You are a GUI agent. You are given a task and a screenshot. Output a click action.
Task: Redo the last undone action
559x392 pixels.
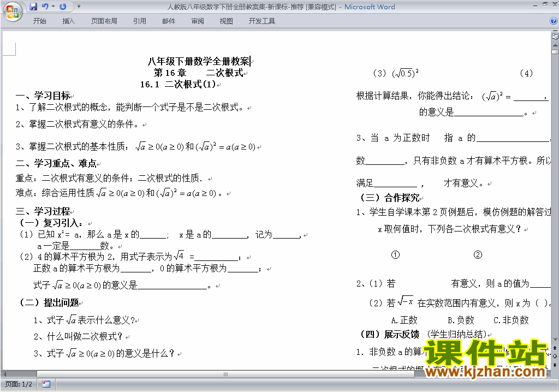click(63, 7)
